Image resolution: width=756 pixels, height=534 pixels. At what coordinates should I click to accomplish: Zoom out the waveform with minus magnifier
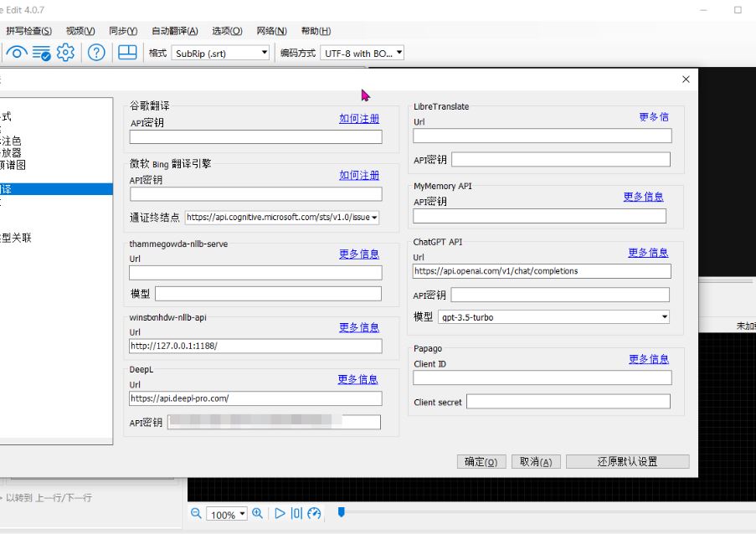[196, 514]
